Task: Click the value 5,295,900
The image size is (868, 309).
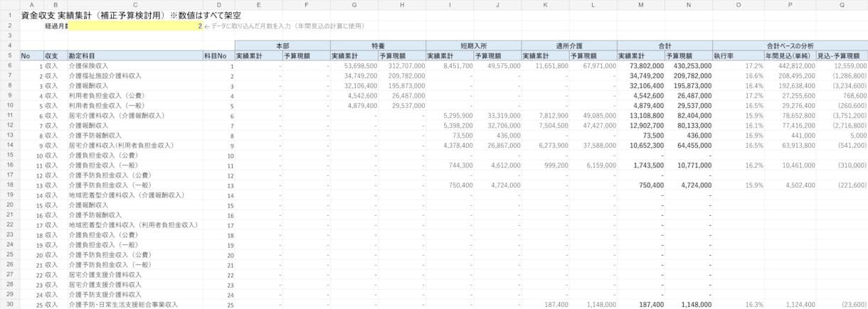Action: click(x=457, y=115)
